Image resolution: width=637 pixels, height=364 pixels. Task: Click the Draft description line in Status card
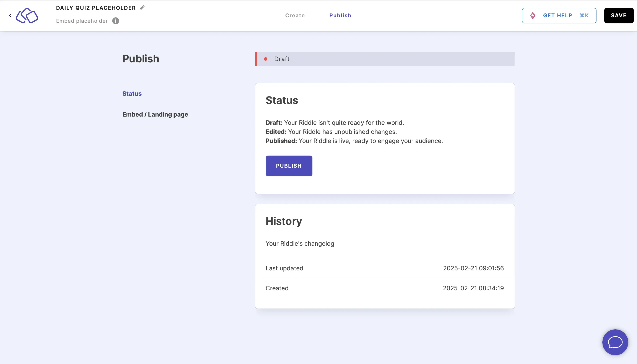(x=335, y=122)
